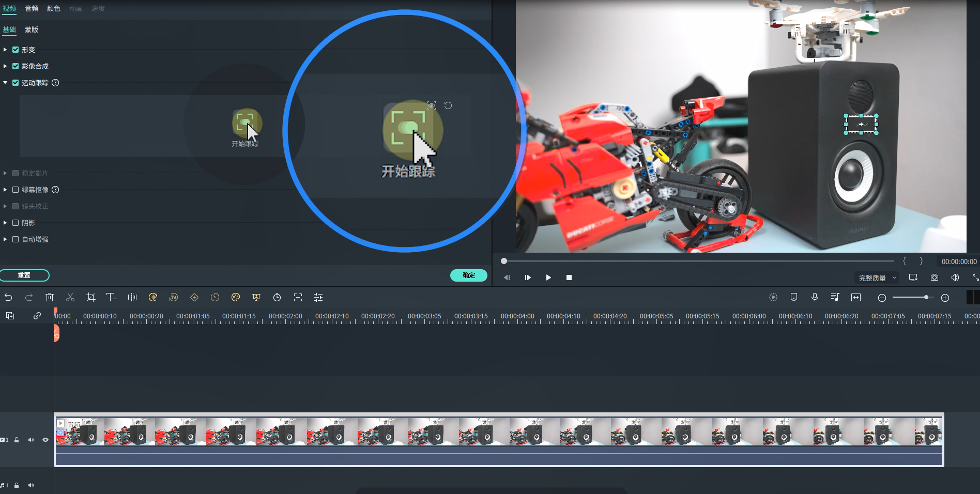Record voiceover with the microphone icon
The height and width of the screenshot is (494, 980).
point(815,297)
